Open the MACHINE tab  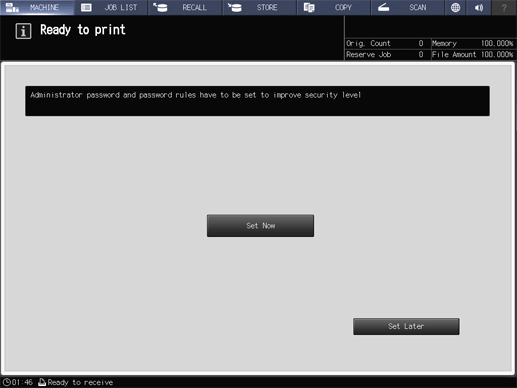point(37,7)
